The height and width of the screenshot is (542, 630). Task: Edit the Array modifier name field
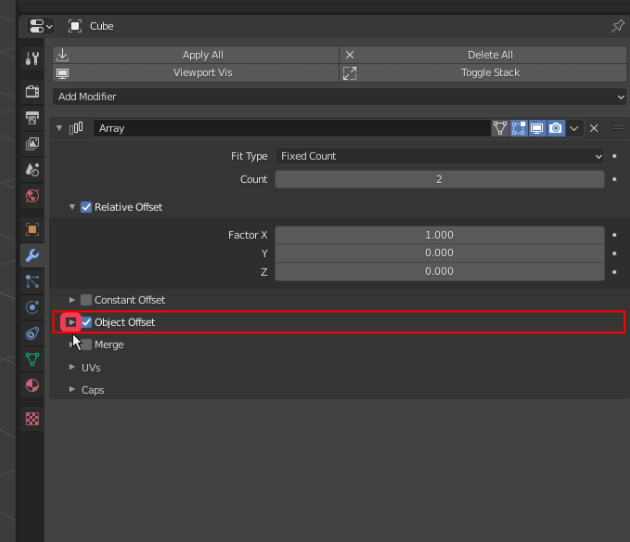pyautogui.click(x=292, y=128)
